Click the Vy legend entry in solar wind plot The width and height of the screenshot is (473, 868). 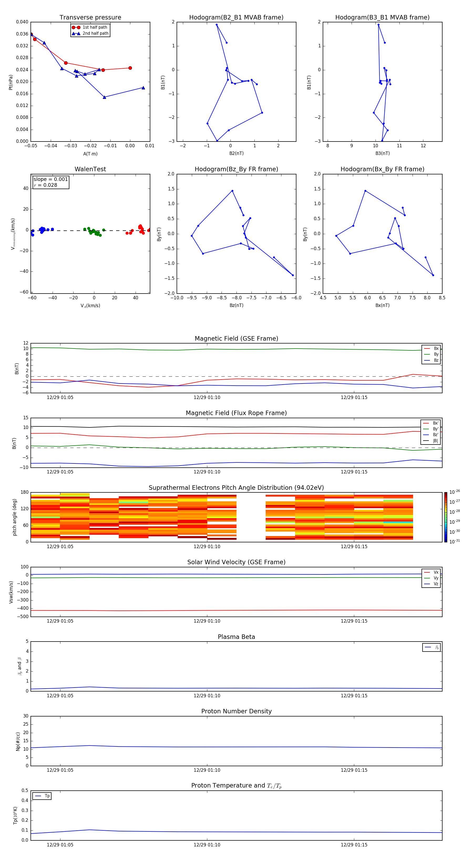tap(431, 578)
